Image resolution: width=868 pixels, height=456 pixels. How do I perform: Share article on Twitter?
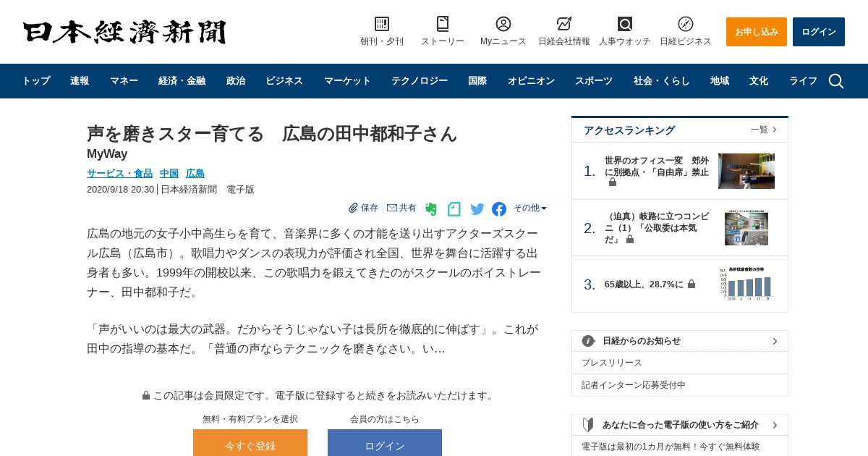point(477,209)
